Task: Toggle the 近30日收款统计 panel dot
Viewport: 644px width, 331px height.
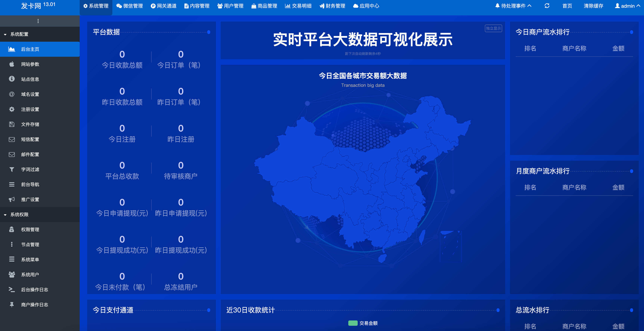Action: [498, 310]
